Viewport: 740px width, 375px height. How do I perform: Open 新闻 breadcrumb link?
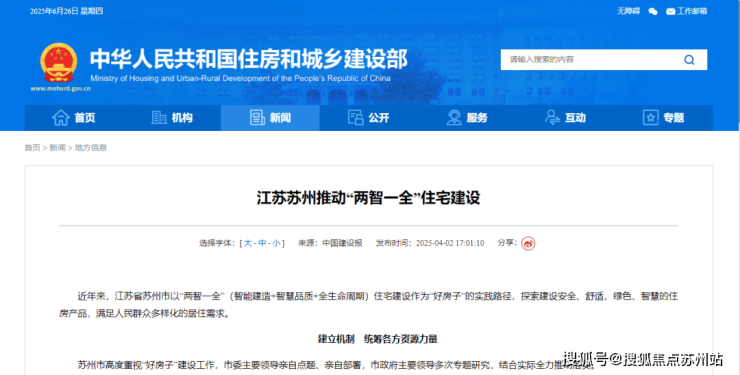[58, 148]
